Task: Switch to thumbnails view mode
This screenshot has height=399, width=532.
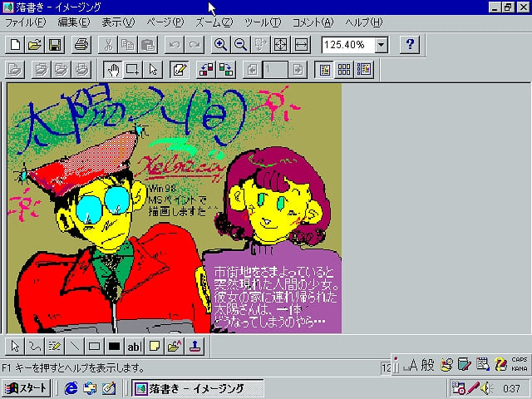Action: 344,69
